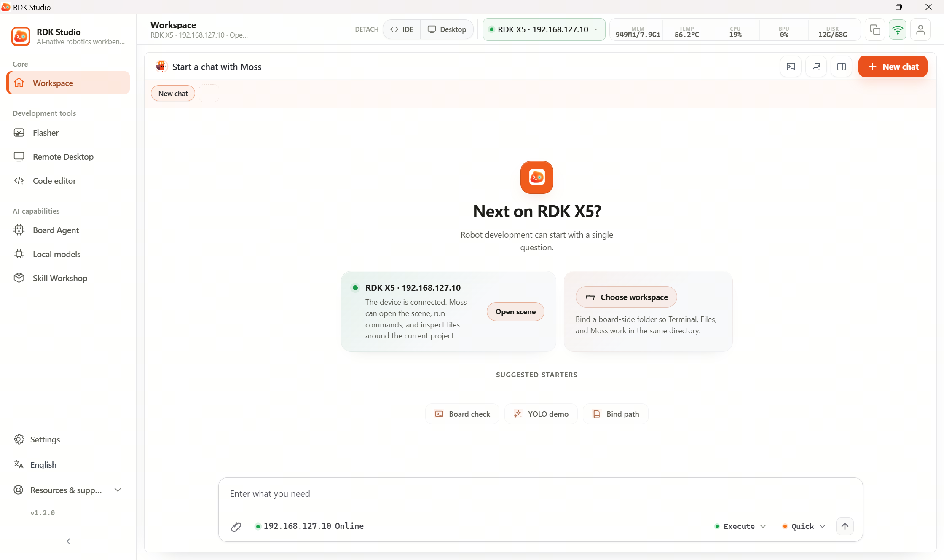Select Board check starter
The height and width of the screenshot is (560, 944).
pyautogui.click(x=462, y=414)
